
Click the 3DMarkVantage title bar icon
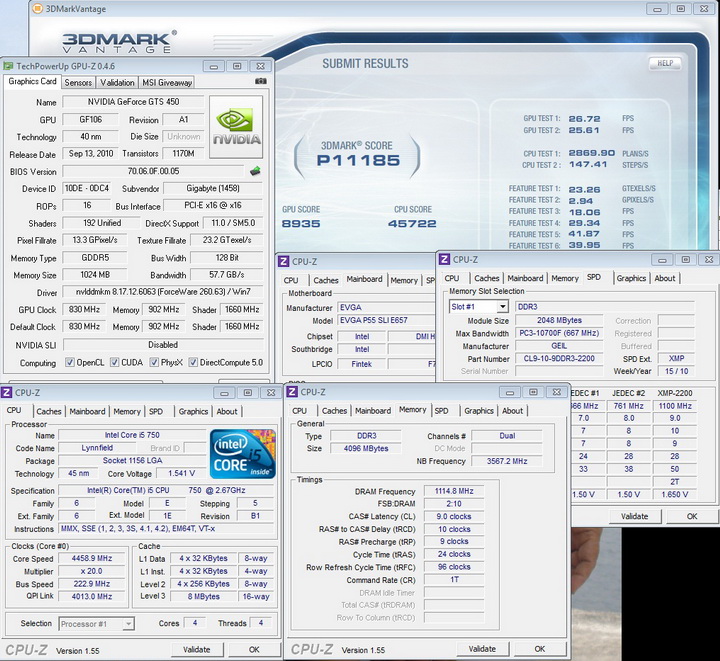click(37, 10)
